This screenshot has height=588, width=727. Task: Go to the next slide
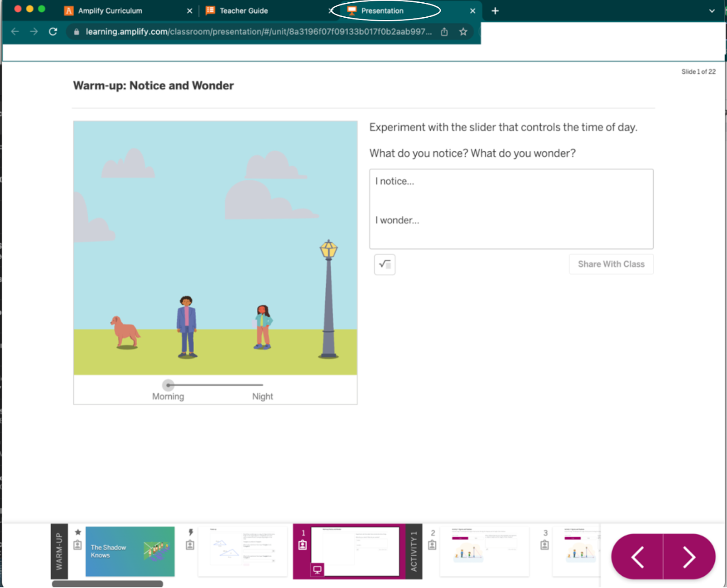(689, 557)
